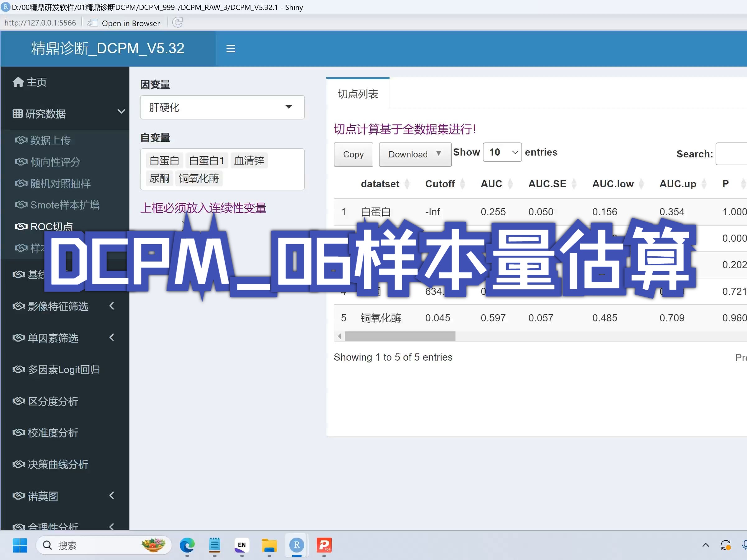
Task: Click the reload icon in viewer toolbar
Action: 178,23
